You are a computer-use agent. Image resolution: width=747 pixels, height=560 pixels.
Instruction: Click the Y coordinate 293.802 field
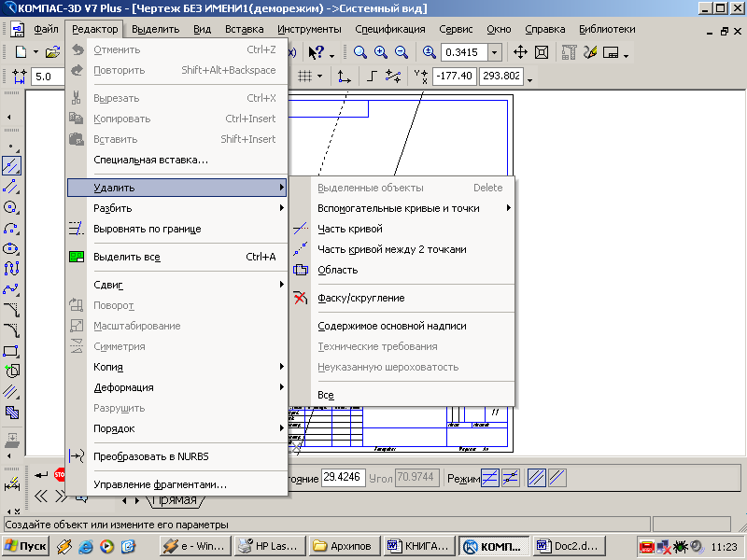(x=501, y=77)
